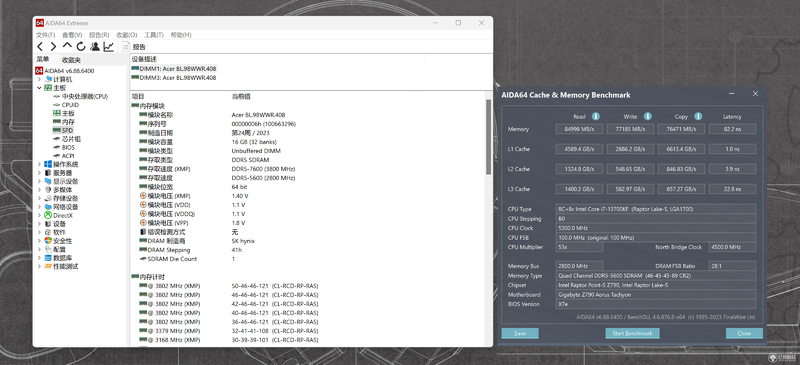The width and height of the screenshot is (800, 365).
Task: Switch to the 收藏夹 favorites tab
Action: click(x=71, y=60)
